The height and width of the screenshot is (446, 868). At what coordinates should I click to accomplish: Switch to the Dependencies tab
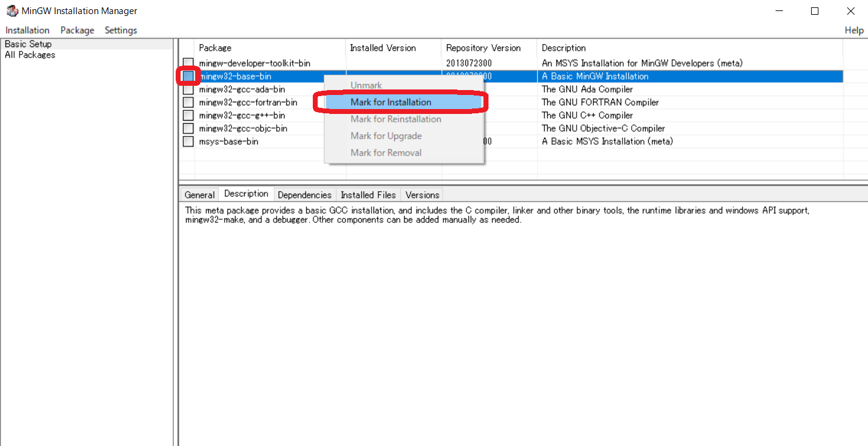304,195
